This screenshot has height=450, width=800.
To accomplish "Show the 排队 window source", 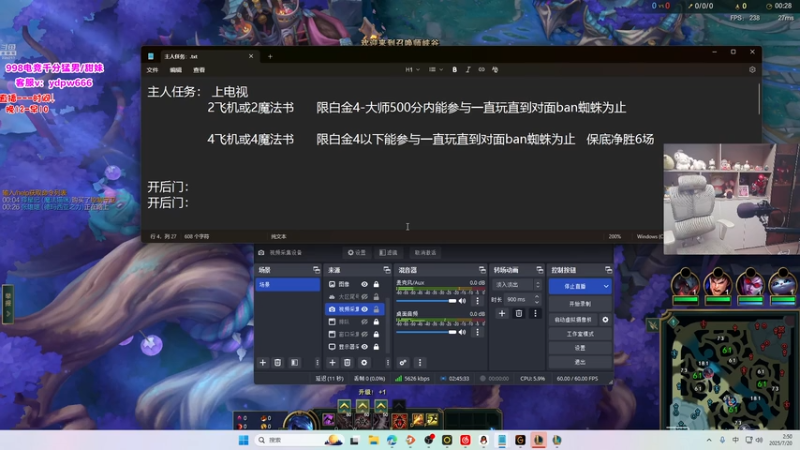I will pos(364,322).
